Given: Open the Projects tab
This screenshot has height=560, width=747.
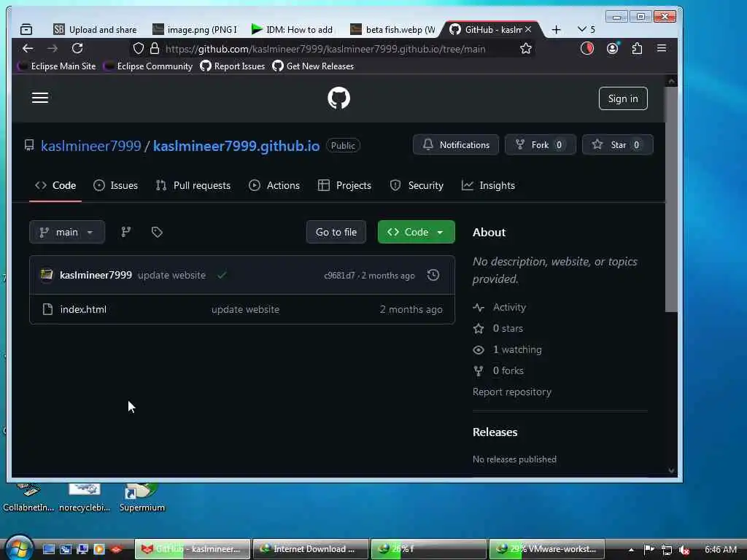Looking at the screenshot, I should click(344, 186).
